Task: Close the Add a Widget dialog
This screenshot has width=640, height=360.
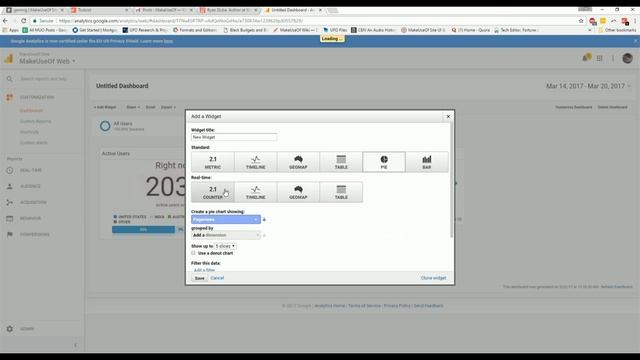Action: coord(448,116)
